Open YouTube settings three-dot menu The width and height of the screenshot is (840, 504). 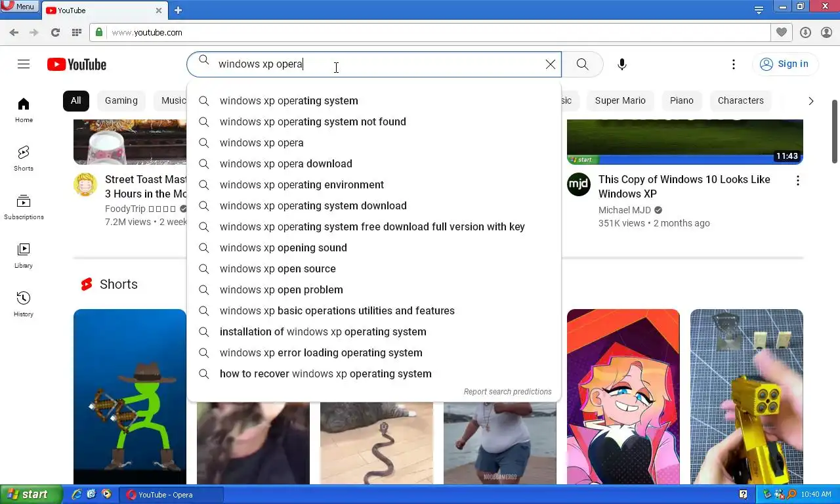click(734, 64)
